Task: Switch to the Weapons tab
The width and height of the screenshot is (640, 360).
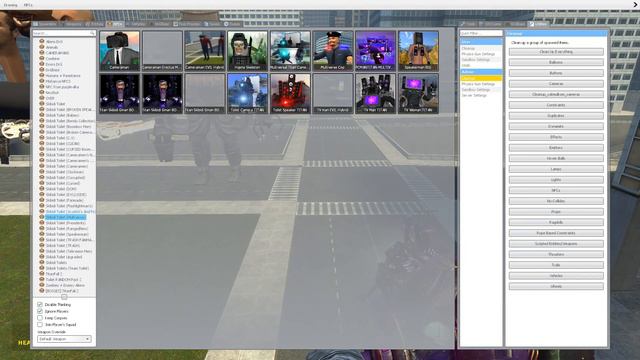Action: tap(71, 24)
